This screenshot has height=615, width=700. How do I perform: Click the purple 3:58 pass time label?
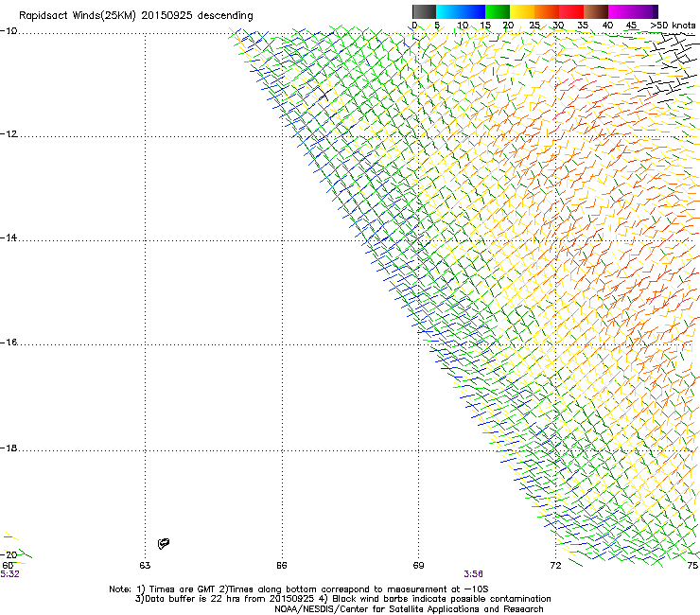[473, 574]
